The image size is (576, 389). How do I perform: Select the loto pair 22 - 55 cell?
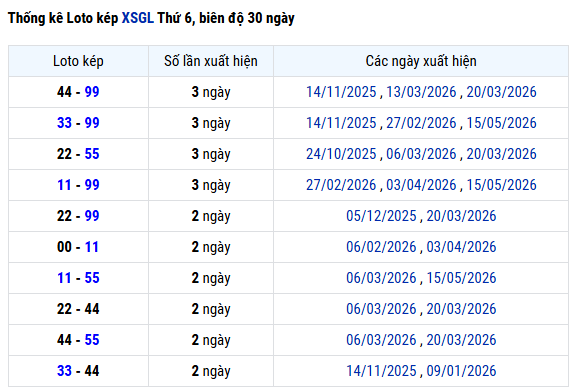tap(78, 154)
